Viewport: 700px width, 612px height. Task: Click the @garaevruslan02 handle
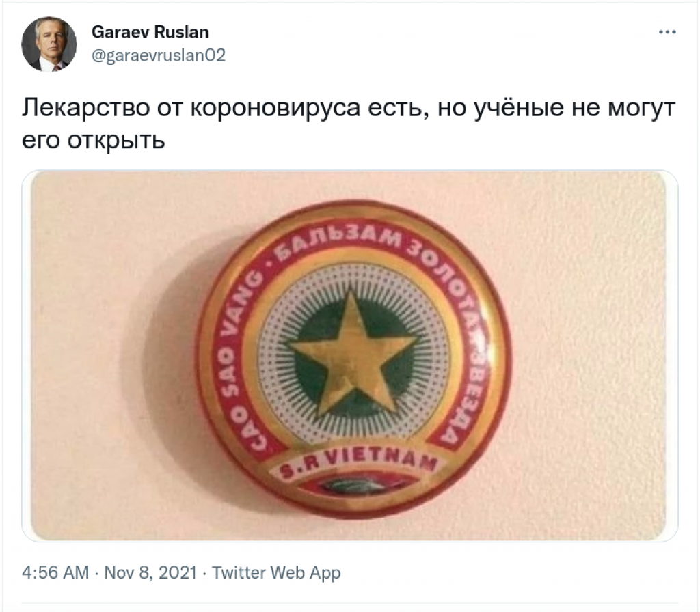coord(159,55)
